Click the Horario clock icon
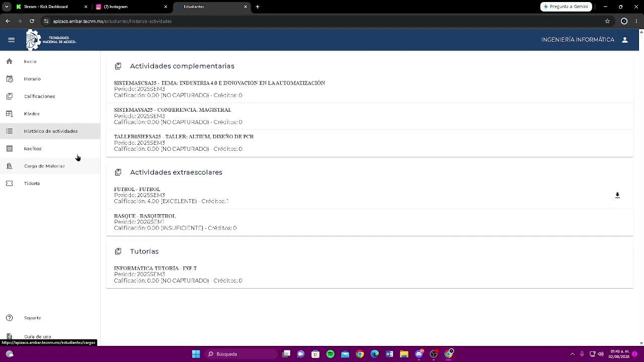The height and width of the screenshot is (362, 644). point(9,79)
